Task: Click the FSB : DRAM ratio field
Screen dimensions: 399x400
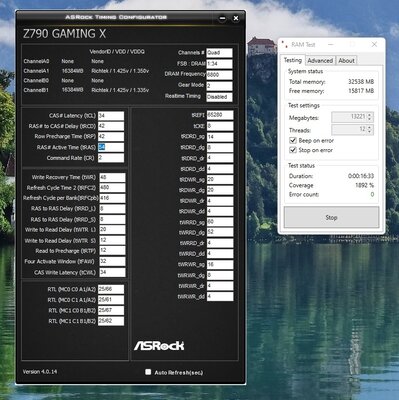Action: coord(219,64)
